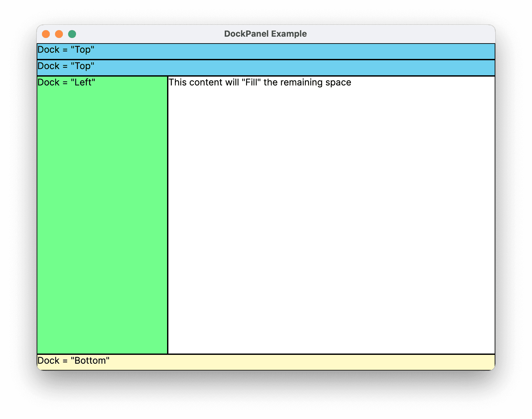Click the Dock = "Top" label text
The image size is (532, 419).
pos(66,50)
